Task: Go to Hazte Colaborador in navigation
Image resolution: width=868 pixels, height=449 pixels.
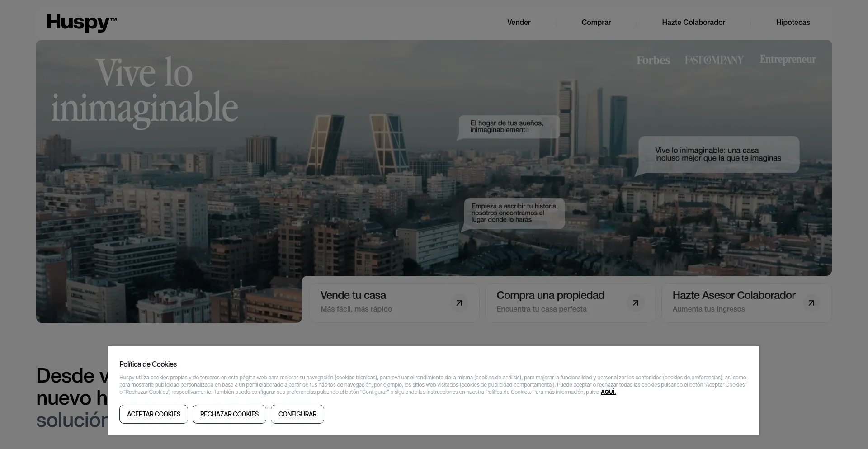Action: 693,23
